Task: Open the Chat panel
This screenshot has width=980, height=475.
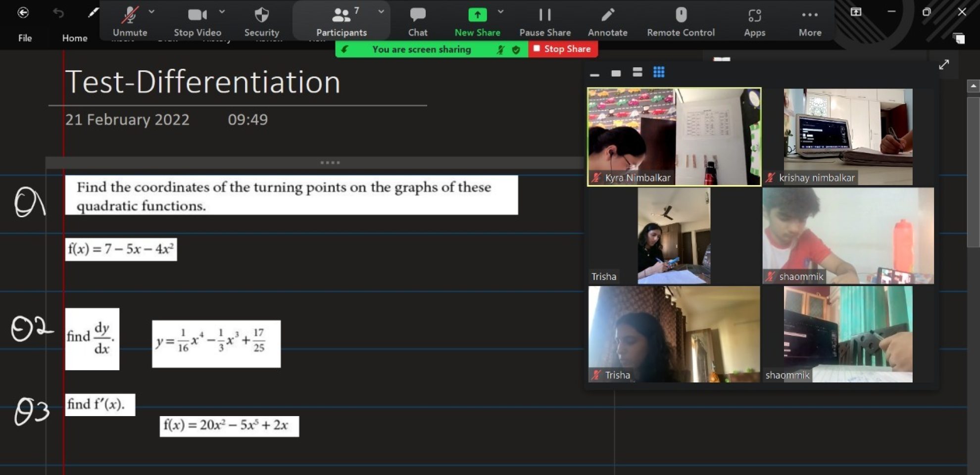Action: (x=418, y=22)
